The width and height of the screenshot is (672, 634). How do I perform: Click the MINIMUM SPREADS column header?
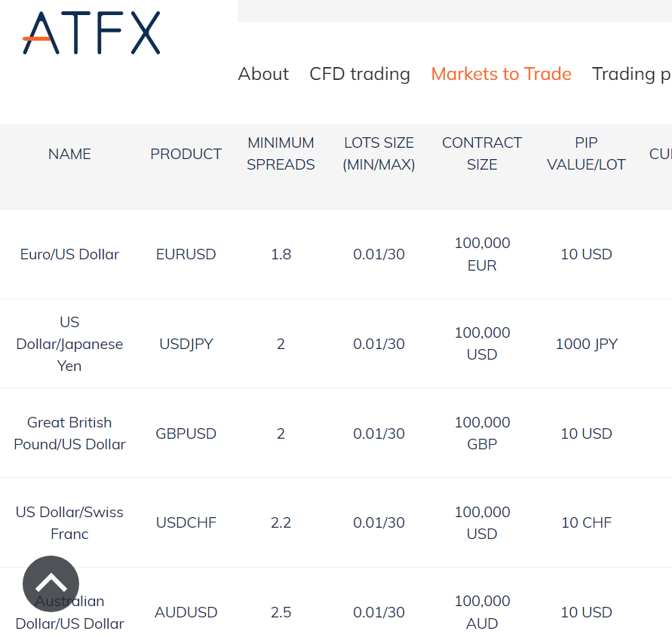tap(281, 154)
